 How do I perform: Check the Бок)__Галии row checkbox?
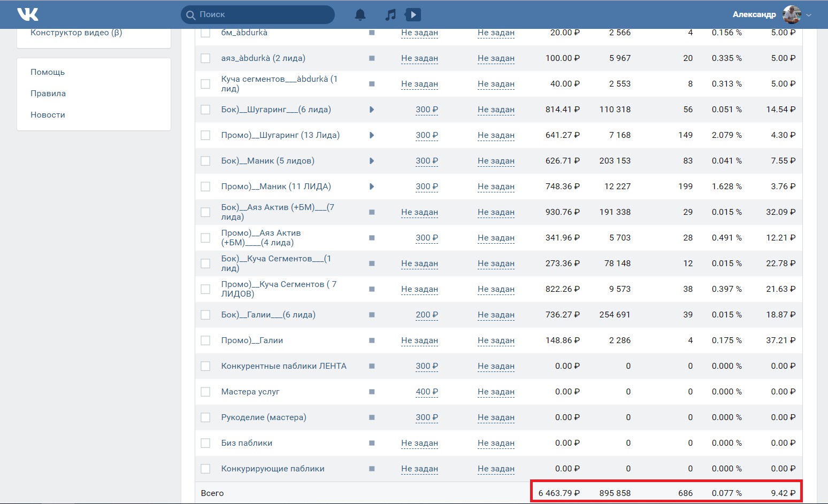pos(205,315)
